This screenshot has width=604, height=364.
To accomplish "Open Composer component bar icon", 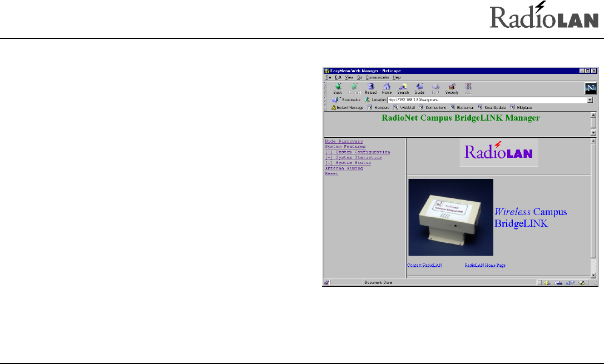I will [582, 283].
